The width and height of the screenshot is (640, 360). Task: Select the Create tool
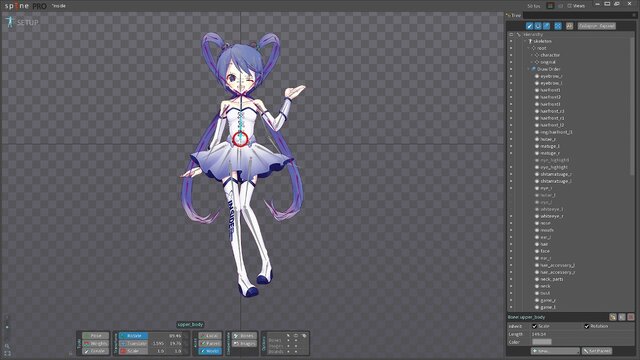[x=96, y=351]
